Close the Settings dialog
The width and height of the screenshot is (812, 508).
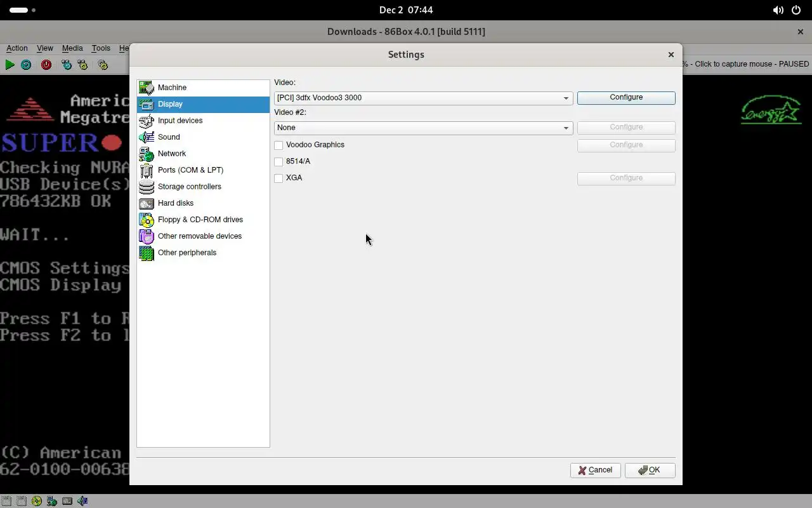pyautogui.click(x=671, y=55)
